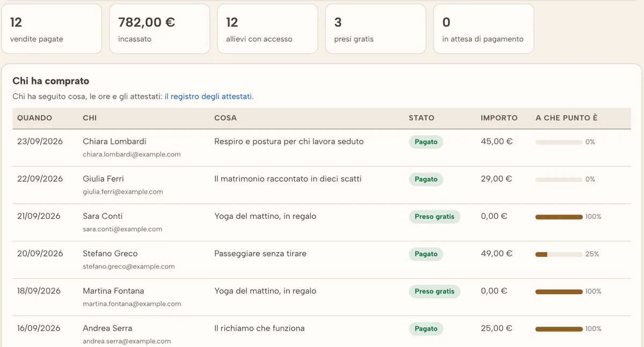Click the 'vendite pagate' stat card
The image size is (644, 347).
52,29
